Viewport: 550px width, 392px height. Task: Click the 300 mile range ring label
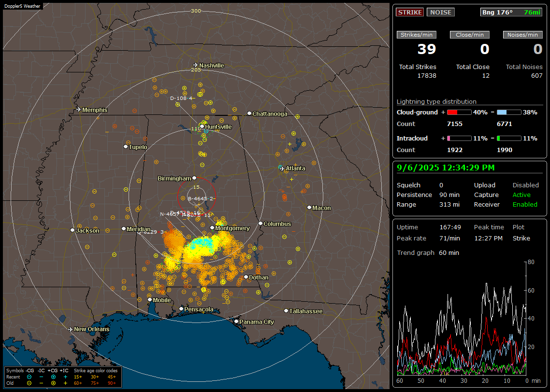tap(196, 11)
